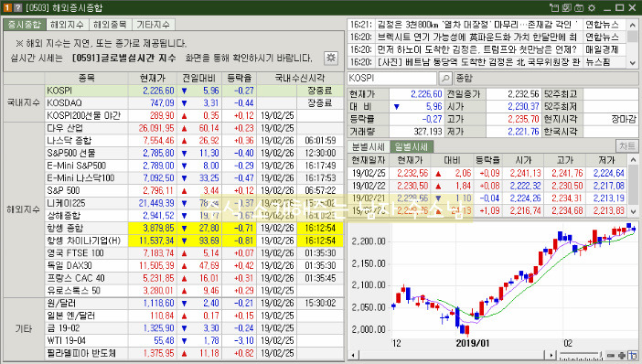The image size is (642, 364).
Task: Switch to the 해외지수 tab
Action: [67, 25]
